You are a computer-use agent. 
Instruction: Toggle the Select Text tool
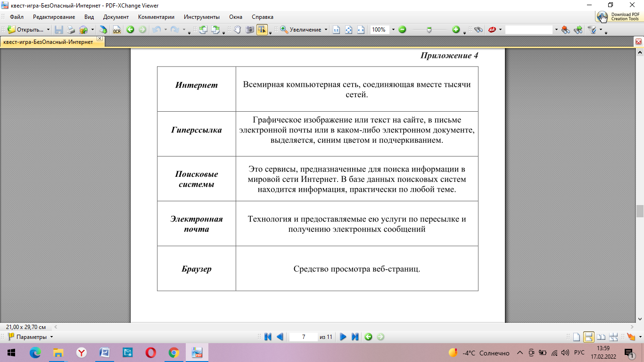pos(262,30)
